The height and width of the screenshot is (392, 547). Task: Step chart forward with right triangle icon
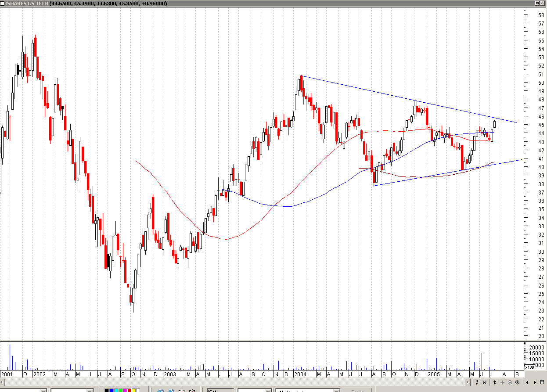535,383
